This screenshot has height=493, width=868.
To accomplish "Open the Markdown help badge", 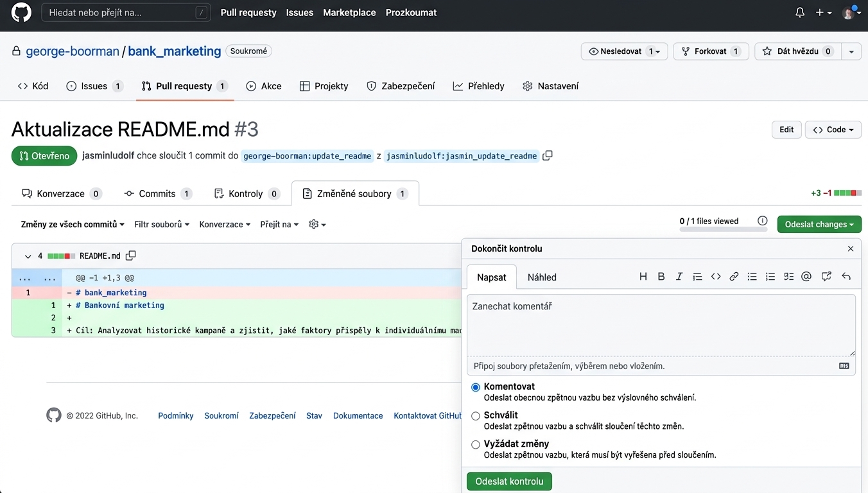I will click(844, 366).
